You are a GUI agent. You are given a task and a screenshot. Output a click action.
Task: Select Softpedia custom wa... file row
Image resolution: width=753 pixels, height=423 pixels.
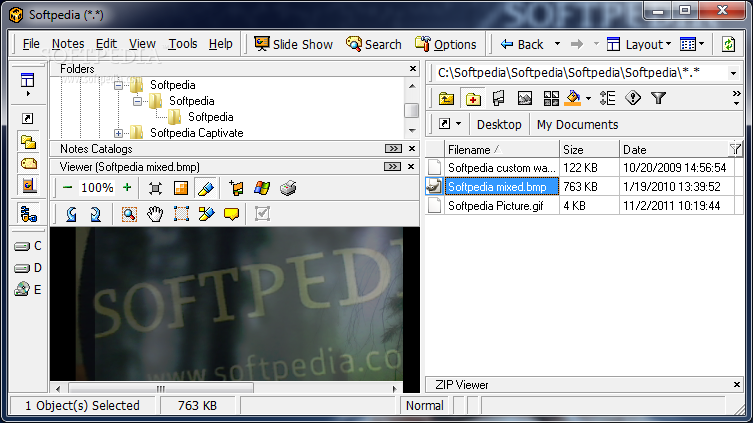tap(584, 168)
